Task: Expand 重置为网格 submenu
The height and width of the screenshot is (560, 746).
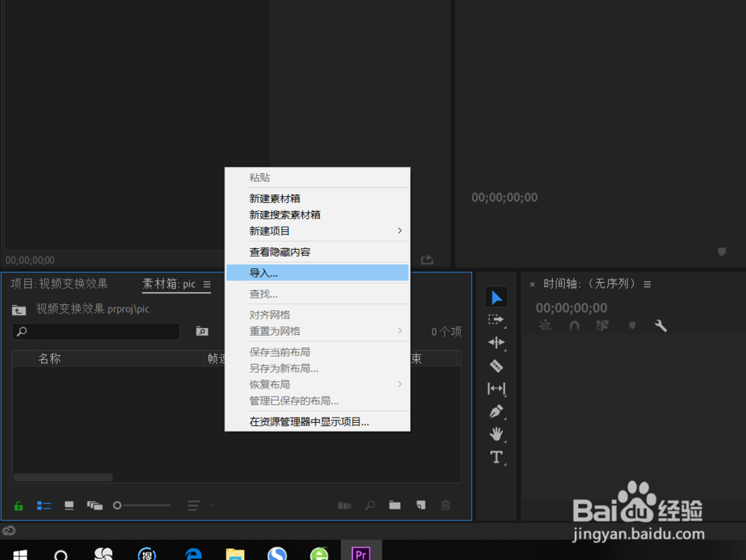Action: point(317,331)
